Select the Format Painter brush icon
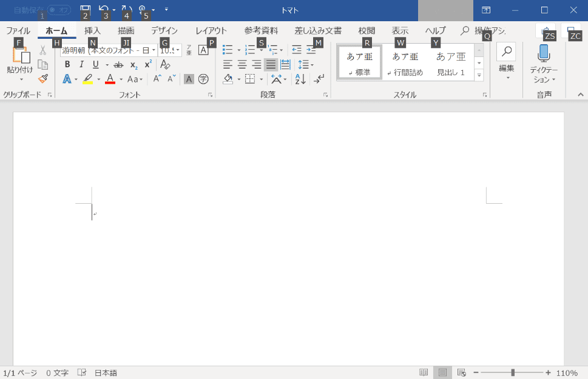 pyautogui.click(x=42, y=79)
